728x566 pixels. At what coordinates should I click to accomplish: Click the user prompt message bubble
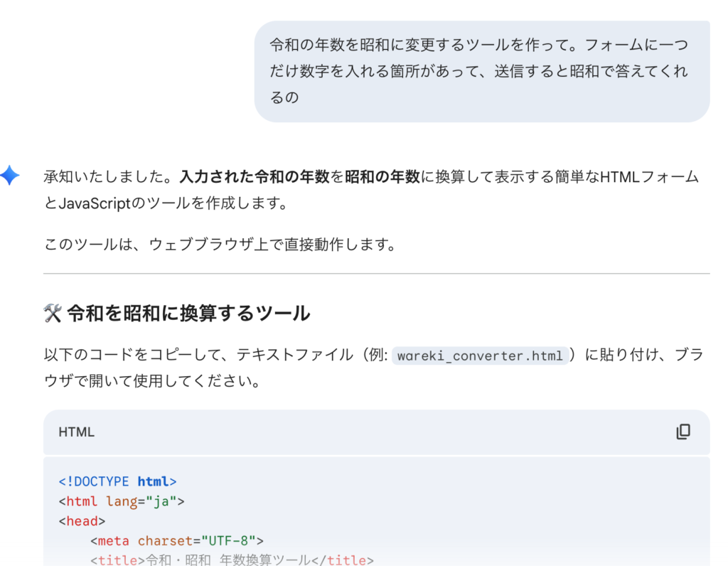point(481,71)
